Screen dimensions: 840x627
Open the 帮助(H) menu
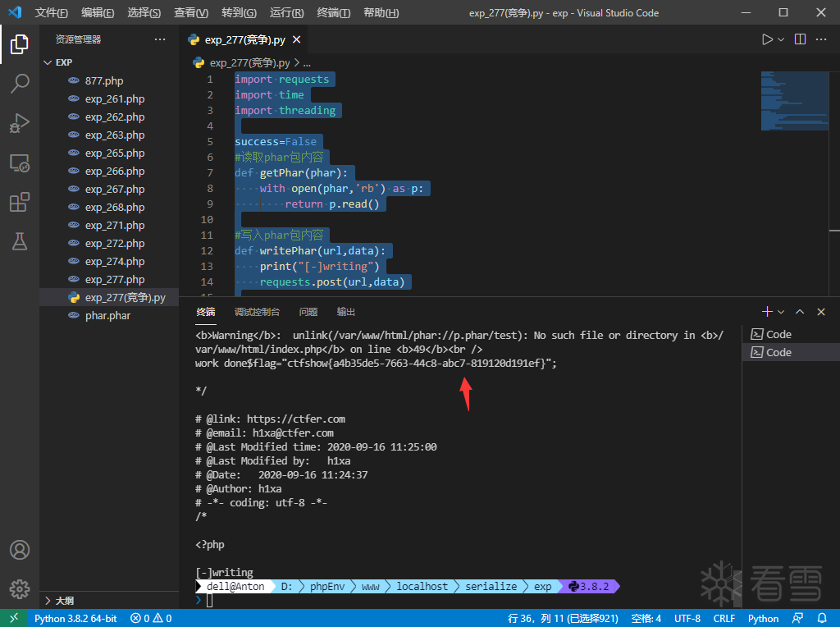pyautogui.click(x=381, y=13)
